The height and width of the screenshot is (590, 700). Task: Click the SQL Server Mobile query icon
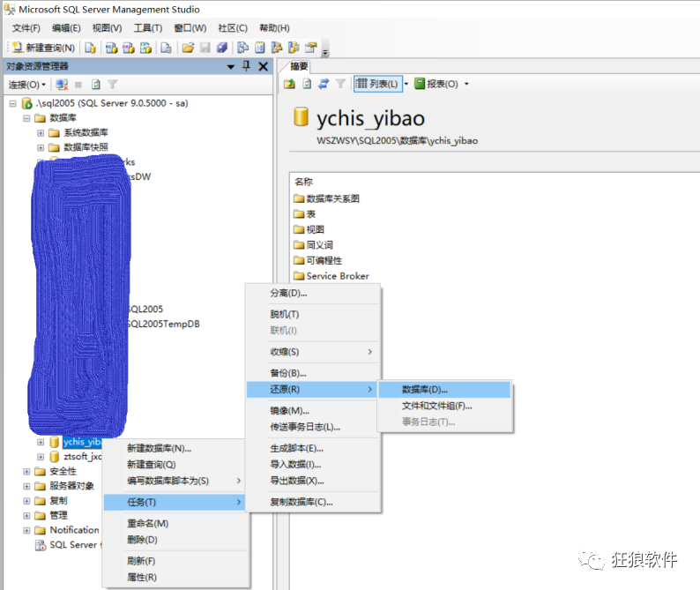[166, 48]
